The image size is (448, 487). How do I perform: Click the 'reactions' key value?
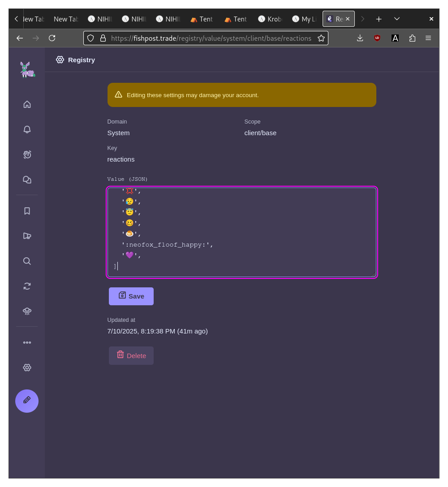(121, 159)
